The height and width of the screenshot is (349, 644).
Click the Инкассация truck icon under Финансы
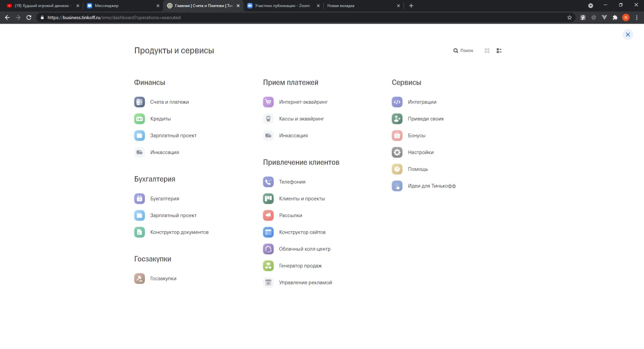click(x=139, y=152)
